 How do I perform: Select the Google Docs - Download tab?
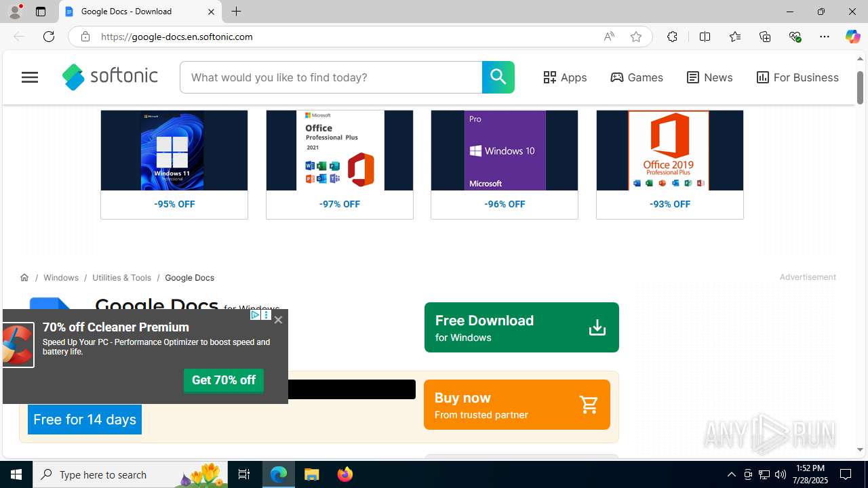click(x=140, y=12)
